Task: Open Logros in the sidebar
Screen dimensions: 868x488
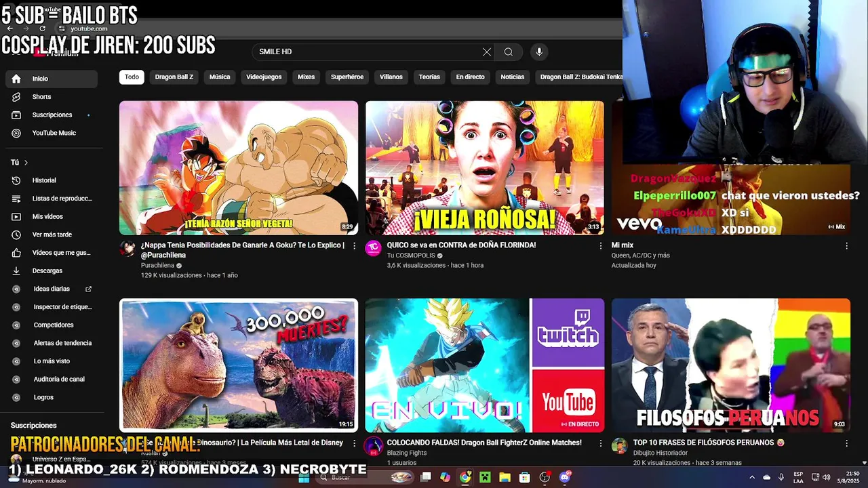Action: [x=52, y=397]
